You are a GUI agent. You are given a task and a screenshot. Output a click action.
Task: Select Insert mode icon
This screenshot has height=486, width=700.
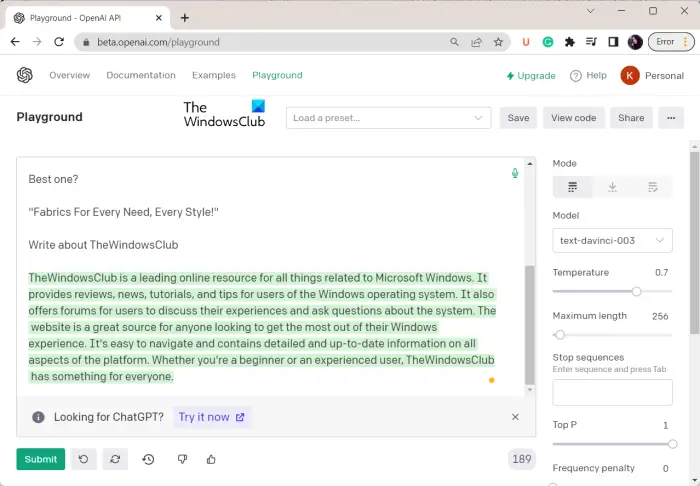[x=612, y=187]
